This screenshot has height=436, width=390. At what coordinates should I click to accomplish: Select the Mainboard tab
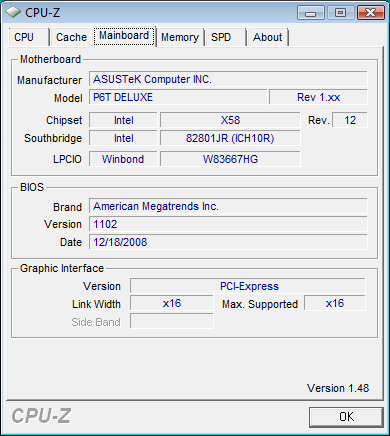(124, 36)
